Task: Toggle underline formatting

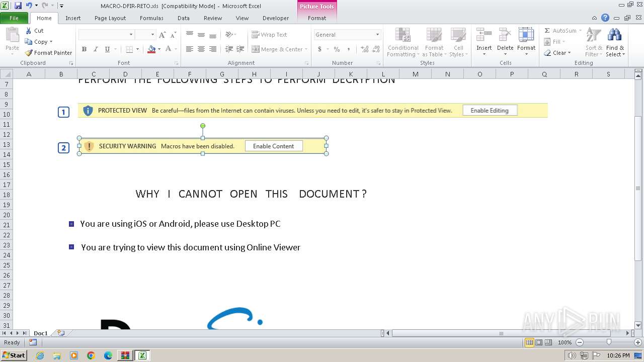Action: pos(107,49)
